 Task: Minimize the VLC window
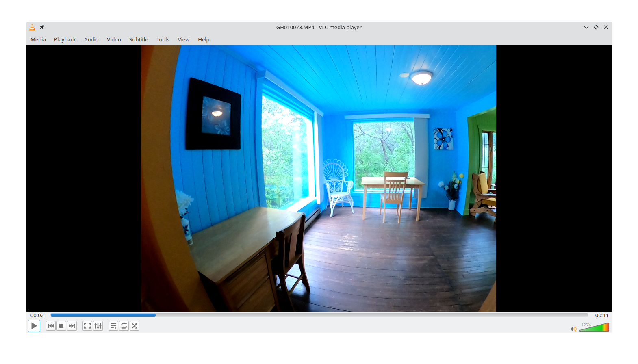pyautogui.click(x=586, y=27)
